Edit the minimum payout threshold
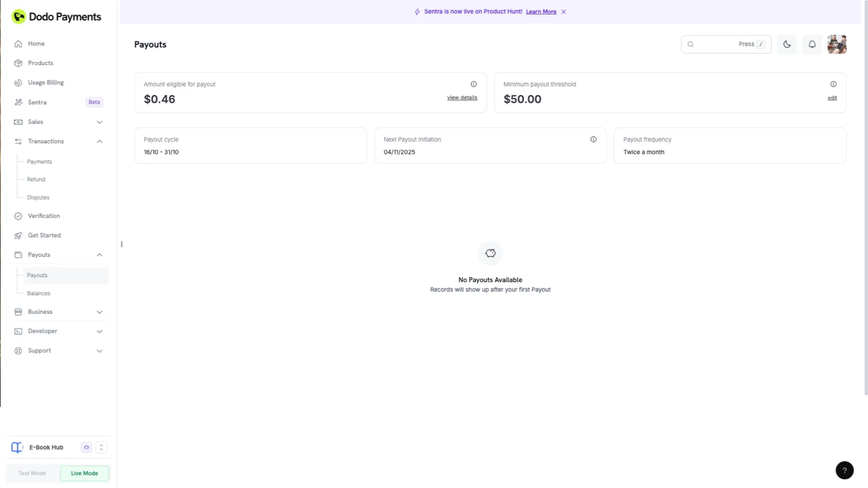Image resolution: width=868 pixels, height=488 pixels. click(x=832, y=97)
